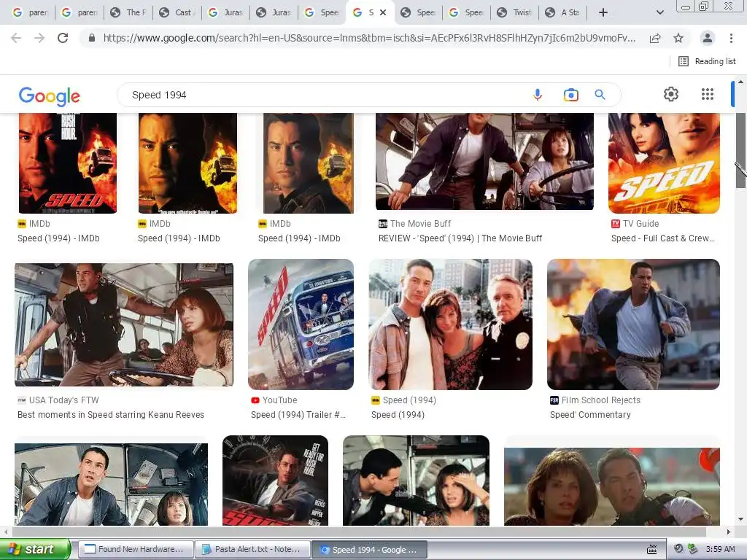Expand the tab search dropdown arrow
747x560 pixels.
(659, 12)
